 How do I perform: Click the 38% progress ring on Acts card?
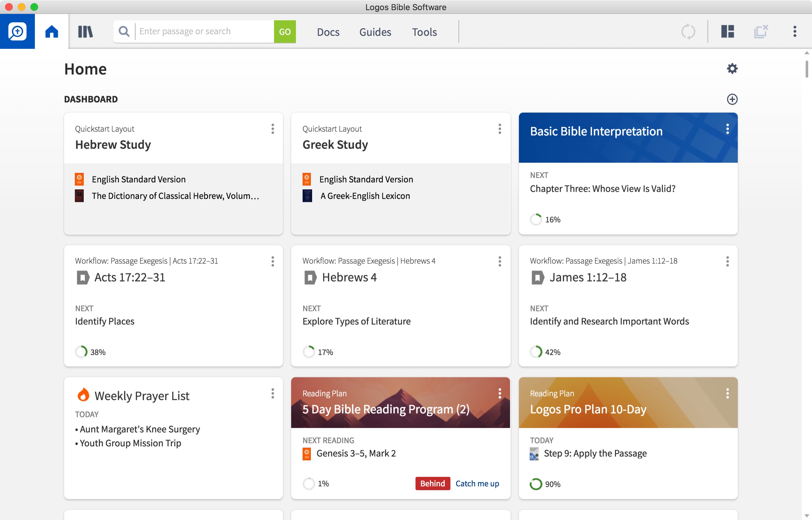tap(81, 352)
